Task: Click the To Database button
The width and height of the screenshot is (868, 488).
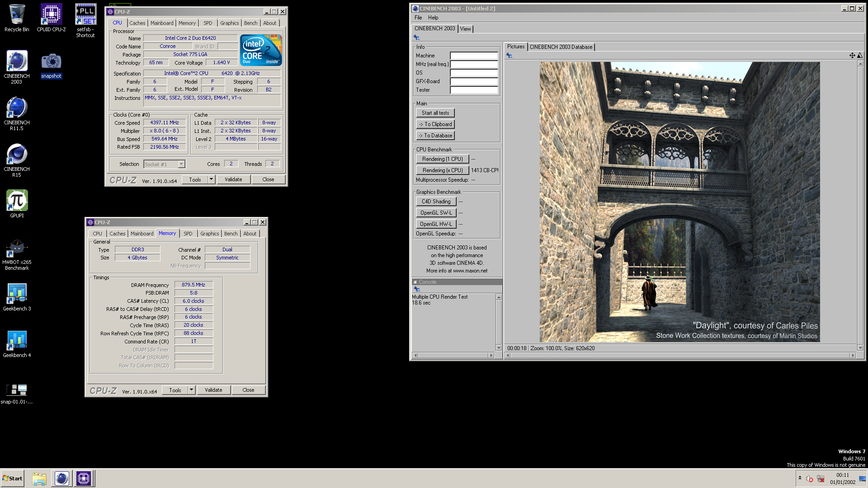Action: pos(435,136)
